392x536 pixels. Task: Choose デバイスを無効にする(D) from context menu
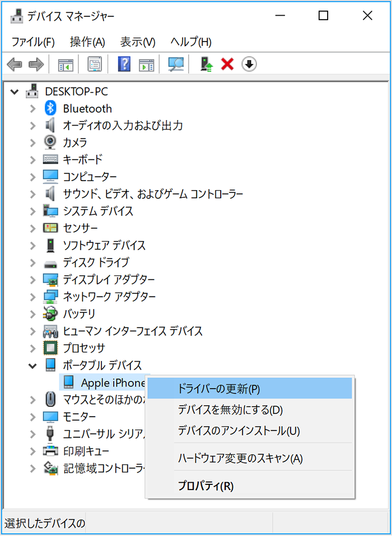pos(250,409)
